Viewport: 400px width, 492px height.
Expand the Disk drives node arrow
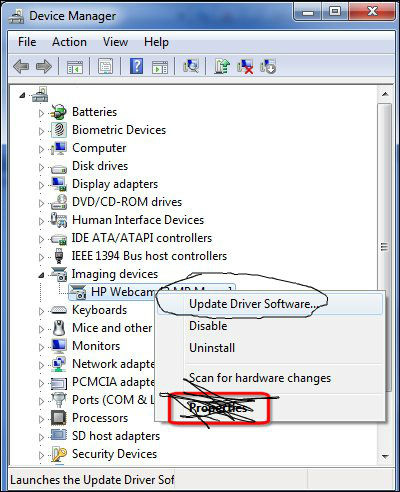41,167
